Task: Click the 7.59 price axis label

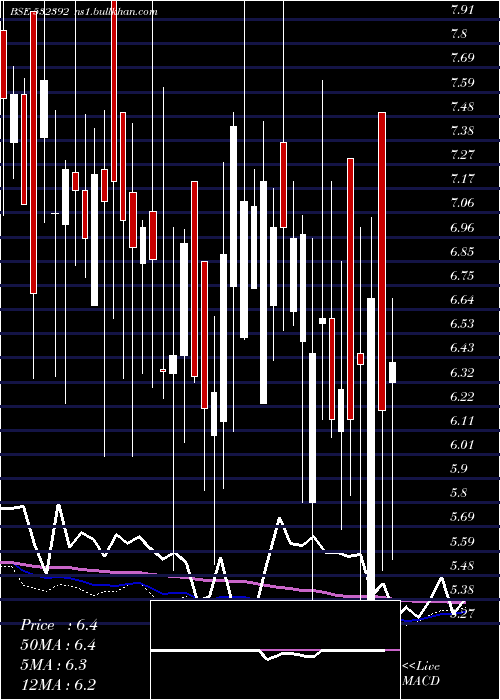Action: pos(462,83)
